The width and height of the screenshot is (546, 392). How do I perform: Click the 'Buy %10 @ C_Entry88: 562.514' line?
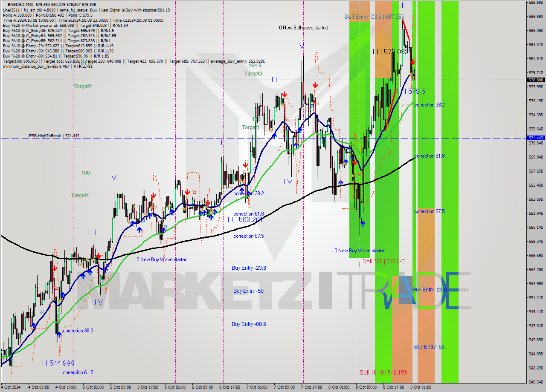click(x=57, y=40)
